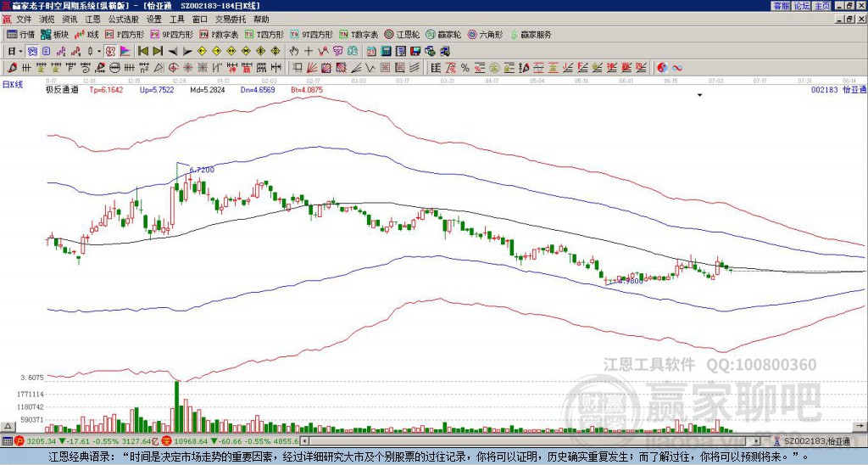Viewport: 868px width, 465px height.
Task: Click the yellow diamond left-arrow icon
Action: pos(202,52)
